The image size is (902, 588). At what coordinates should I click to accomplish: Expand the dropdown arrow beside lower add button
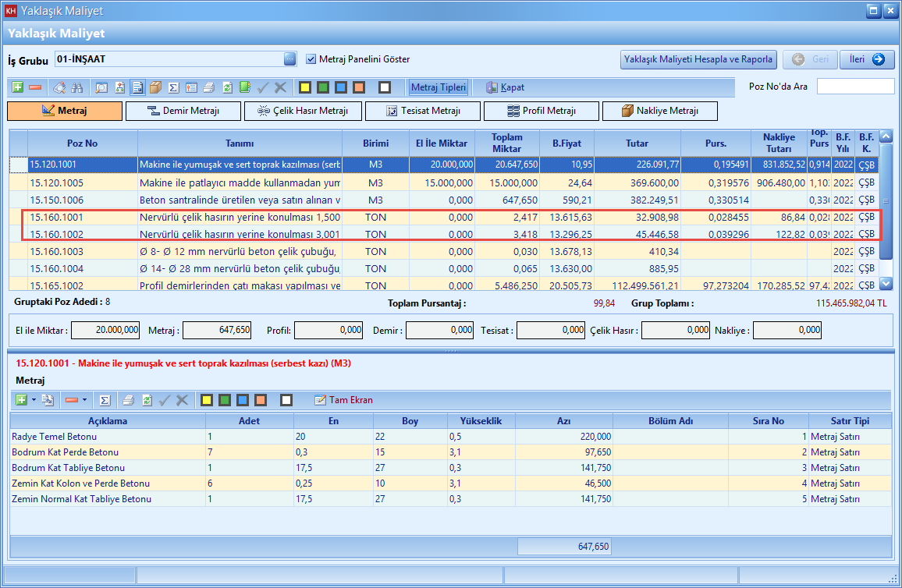point(33,400)
